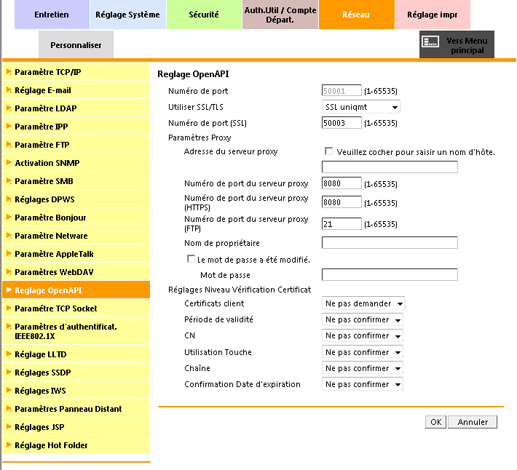
Task: Open Paramètre TCP/IP in sidebar
Action: point(76,72)
